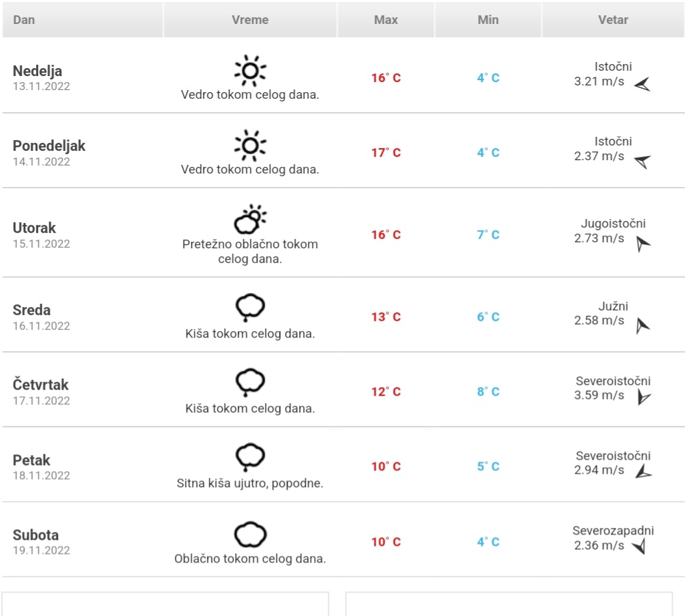
Task: Click the Sitna kiša ujutro, popodne text
Action: [250, 483]
